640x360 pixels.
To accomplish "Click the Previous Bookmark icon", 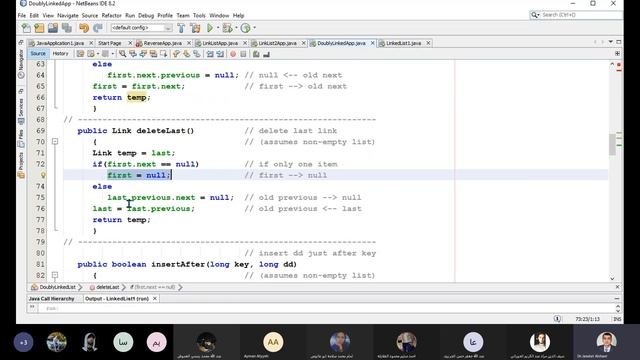I will pyautogui.click(x=176, y=54).
